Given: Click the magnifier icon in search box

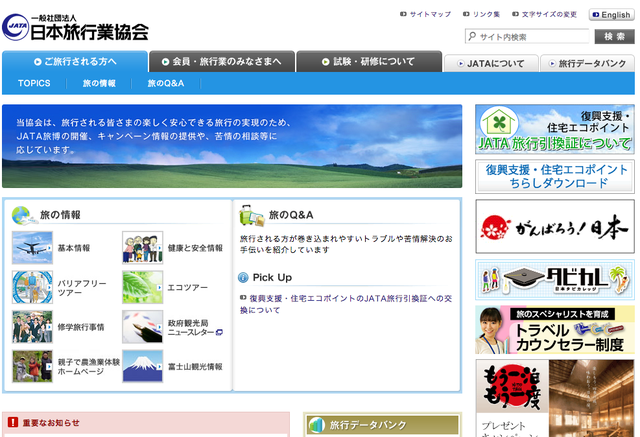Looking at the screenshot, I should click(x=472, y=36).
